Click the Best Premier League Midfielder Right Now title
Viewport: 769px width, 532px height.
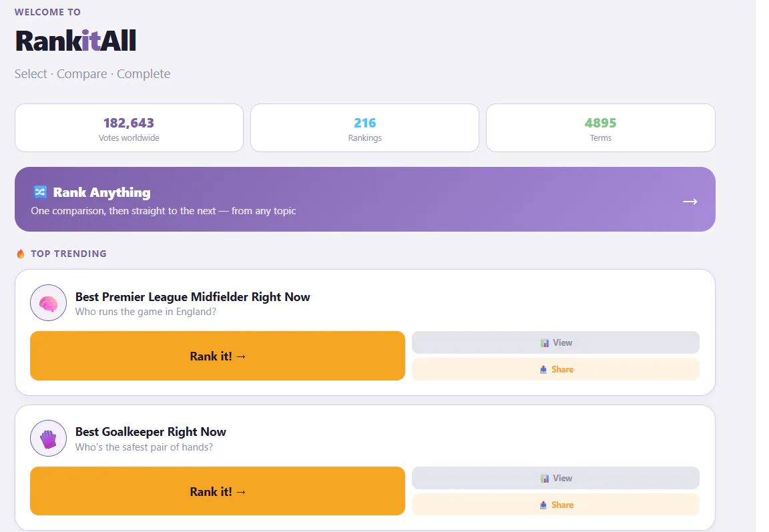(193, 296)
